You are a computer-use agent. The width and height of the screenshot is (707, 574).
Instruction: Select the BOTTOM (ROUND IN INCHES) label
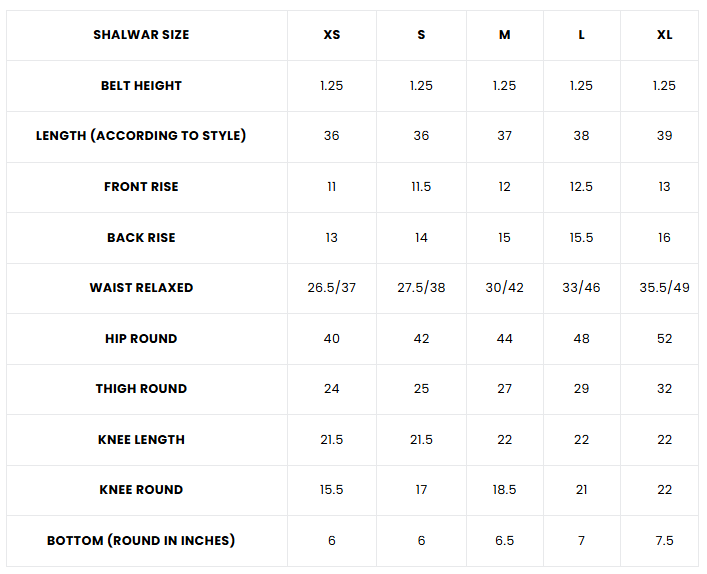pos(141,541)
